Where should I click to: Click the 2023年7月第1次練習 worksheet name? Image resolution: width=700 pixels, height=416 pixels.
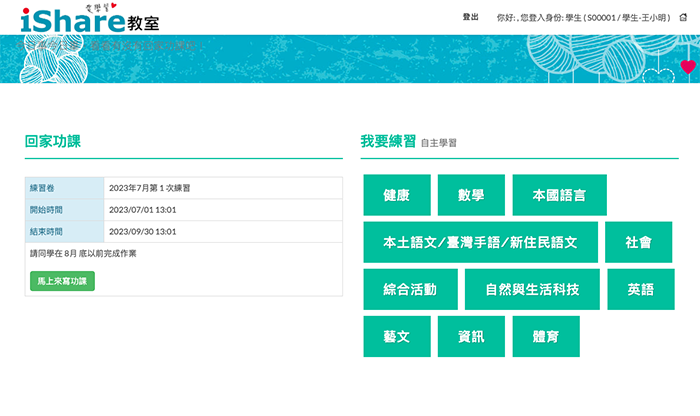pyautogui.click(x=149, y=188)
